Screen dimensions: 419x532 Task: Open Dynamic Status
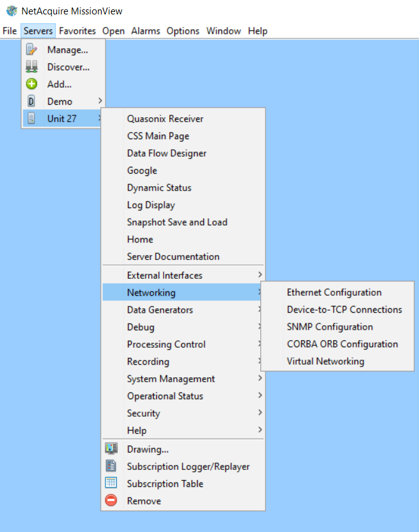click(183, 187)
